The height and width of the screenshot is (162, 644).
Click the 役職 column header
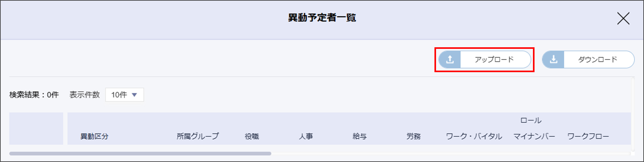[x=252, y=136]
